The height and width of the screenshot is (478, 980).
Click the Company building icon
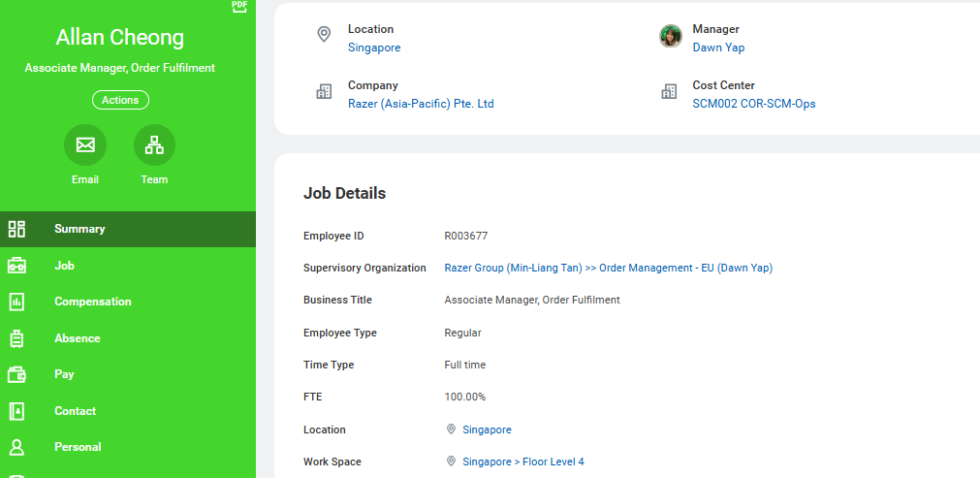(324, 92)
